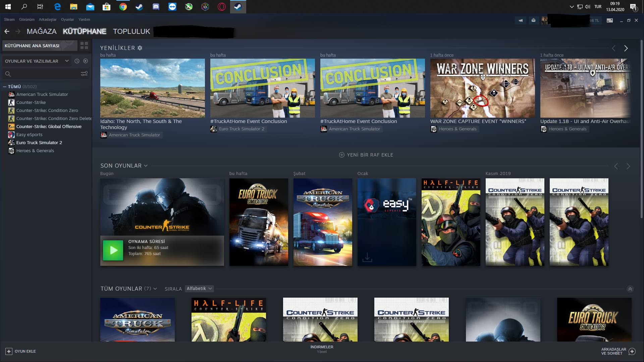Viewport: 644px width, 362px height.
Task: Open the volume icon in system tray
Action: [588, 7]
